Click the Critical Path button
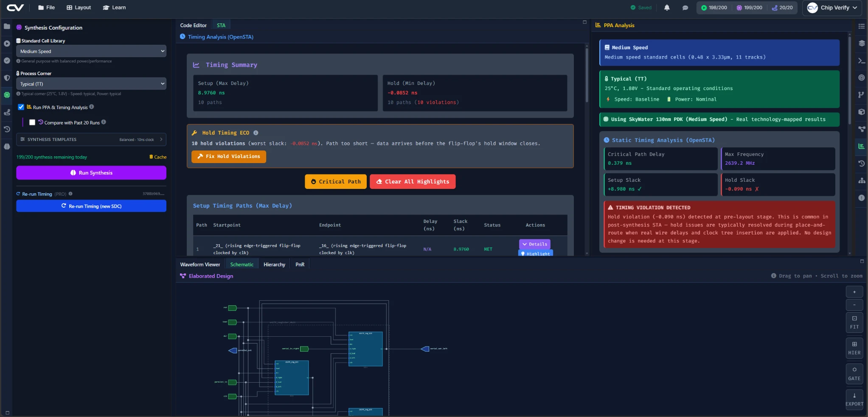This screenshot has height=417, width=868. click(x=336, y=182)
